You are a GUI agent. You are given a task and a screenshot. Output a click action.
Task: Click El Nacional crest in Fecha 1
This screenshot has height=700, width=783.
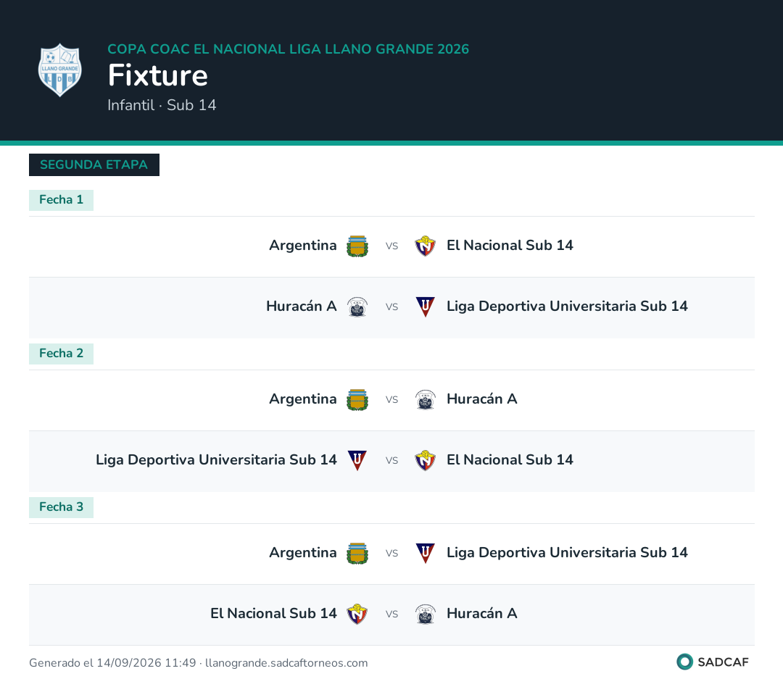(x=426, y=246)
